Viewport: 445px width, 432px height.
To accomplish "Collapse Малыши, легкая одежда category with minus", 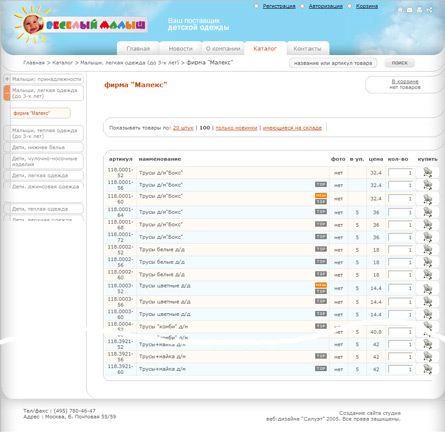I will (7, 93).
